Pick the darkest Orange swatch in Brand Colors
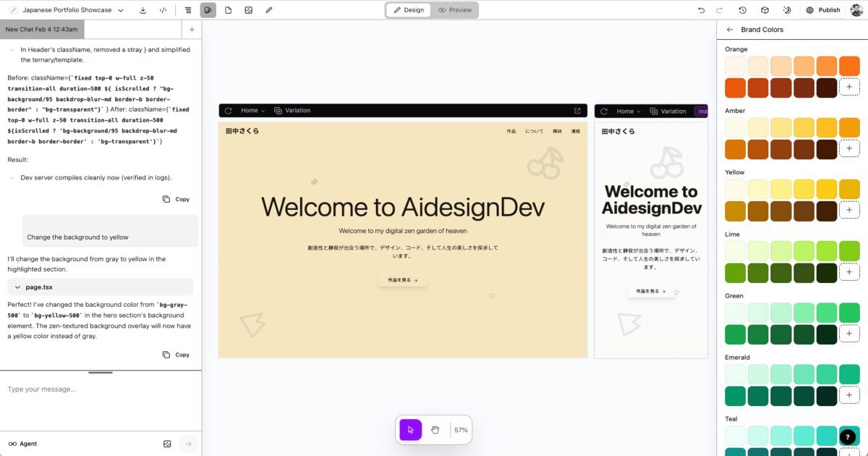Screen dimensions: 868x456 [827, 86]
